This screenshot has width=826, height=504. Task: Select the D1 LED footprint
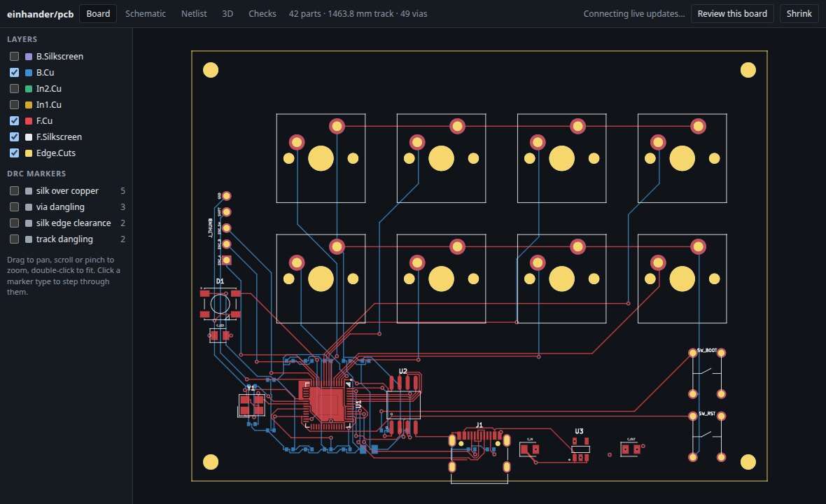pos(220,303)
